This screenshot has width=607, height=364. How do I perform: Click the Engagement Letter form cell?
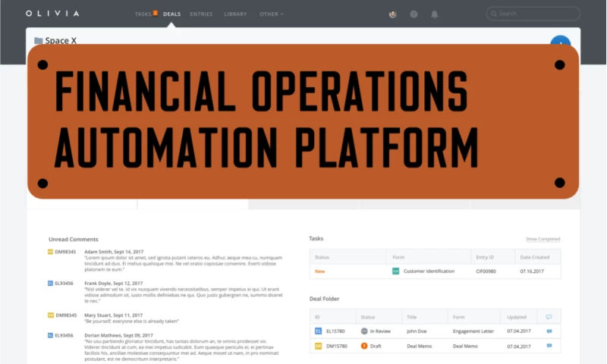tap(473, 331)
